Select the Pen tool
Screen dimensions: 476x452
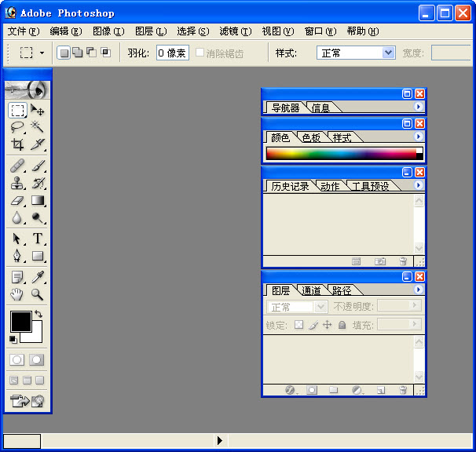17,256
